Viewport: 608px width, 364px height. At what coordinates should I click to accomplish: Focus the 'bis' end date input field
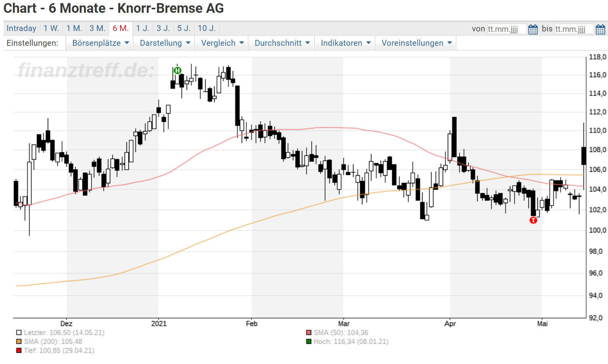(574, 29)
